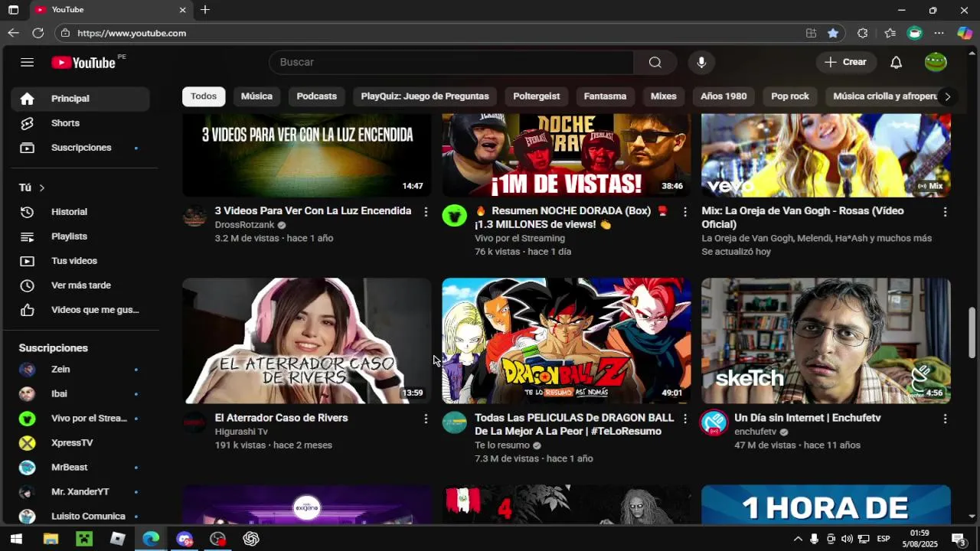Open a new browser tab

pyautogui.click(x=205, y=10)
